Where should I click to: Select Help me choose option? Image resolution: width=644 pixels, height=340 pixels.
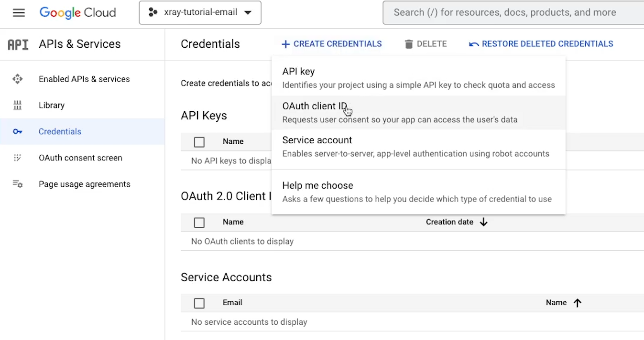(x=418, y=192)
